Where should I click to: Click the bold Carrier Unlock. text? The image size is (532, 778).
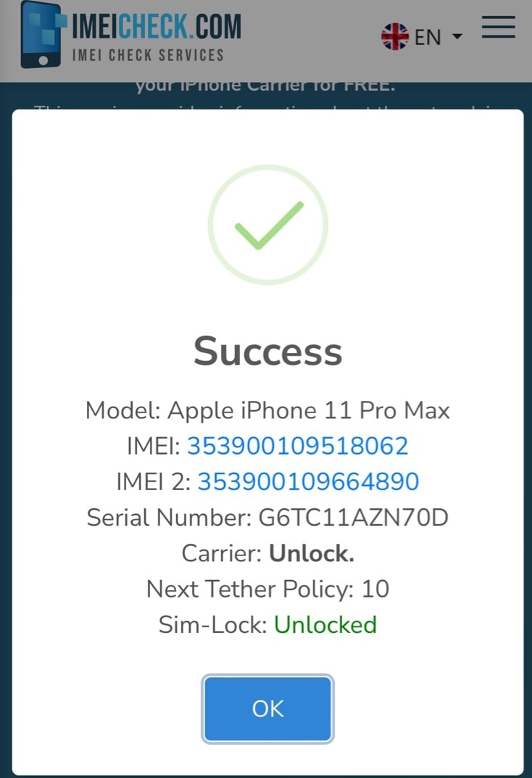point(312,553)
